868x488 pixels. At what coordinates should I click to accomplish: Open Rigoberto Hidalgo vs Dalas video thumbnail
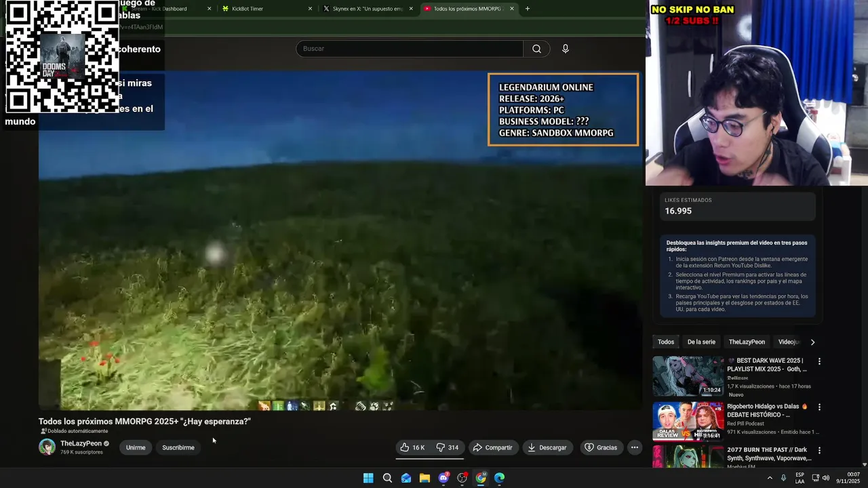pos(688,422)
